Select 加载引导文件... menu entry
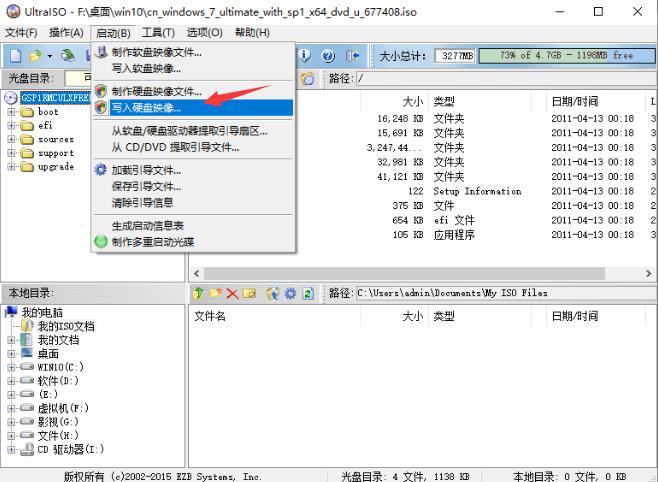The image size is (658, 482). point(193,170)
